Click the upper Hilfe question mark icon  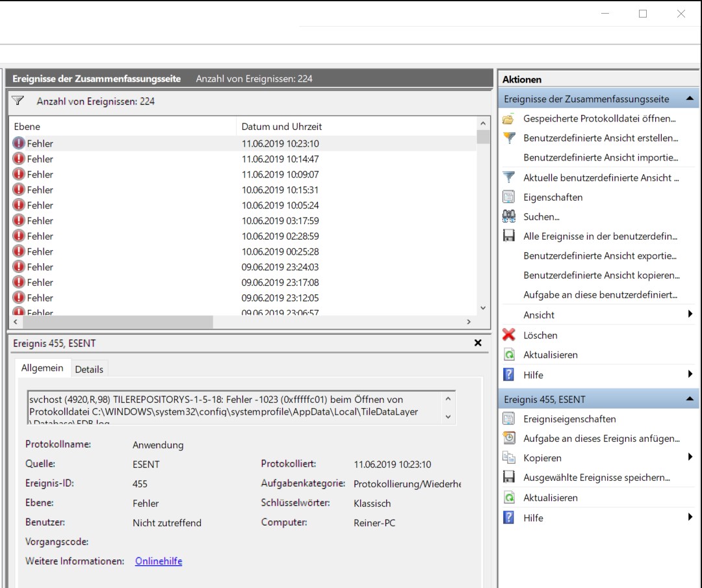tap(508, 374)
